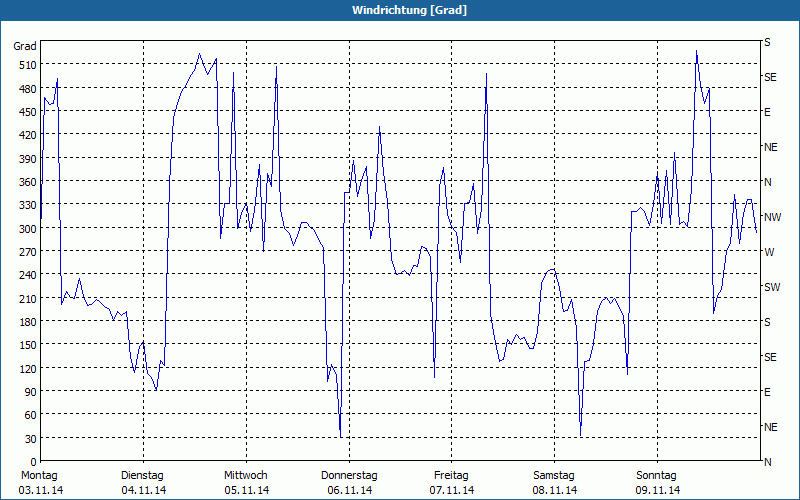Click the 'Windrichtung [Grad]' chart title
This screenshot has width=800, height=500.
(409, 10)
